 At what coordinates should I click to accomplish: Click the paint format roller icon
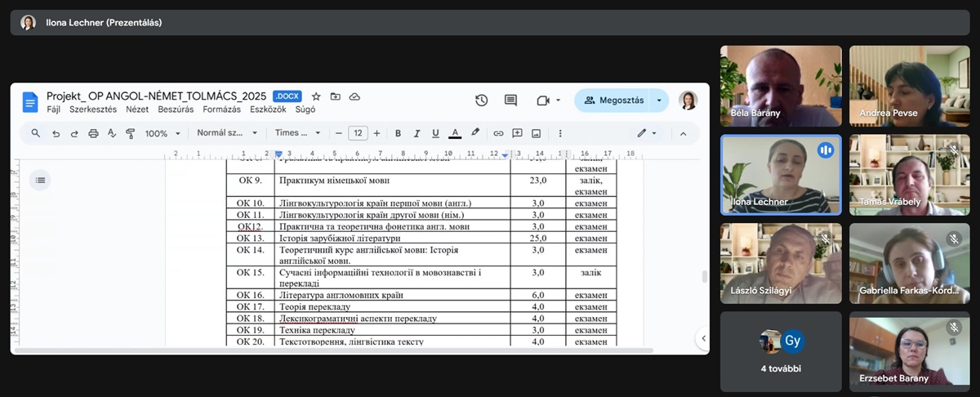[130, 133]
